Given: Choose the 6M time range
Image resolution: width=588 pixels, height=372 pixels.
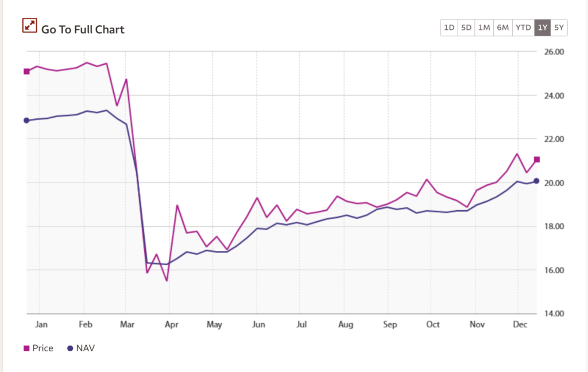Looking at the screenshot, I should point(502,28).
